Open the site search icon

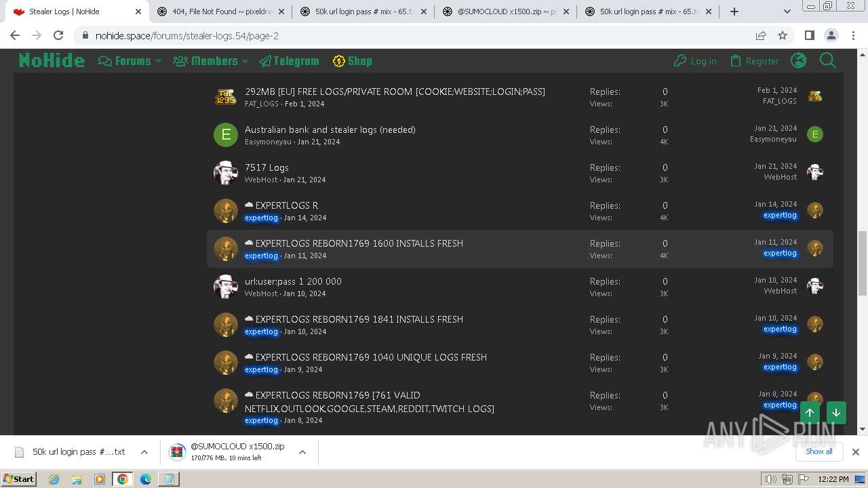(828, 61)
